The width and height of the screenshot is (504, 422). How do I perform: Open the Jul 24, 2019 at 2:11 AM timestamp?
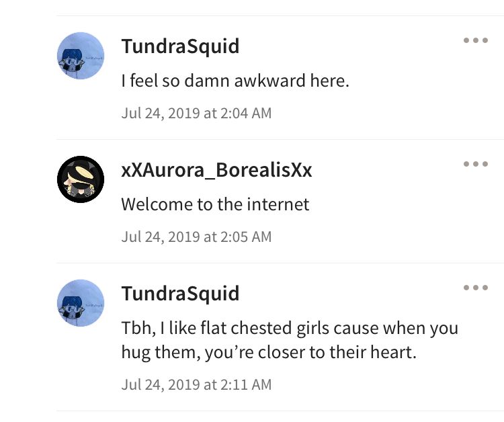coord(196,385)
